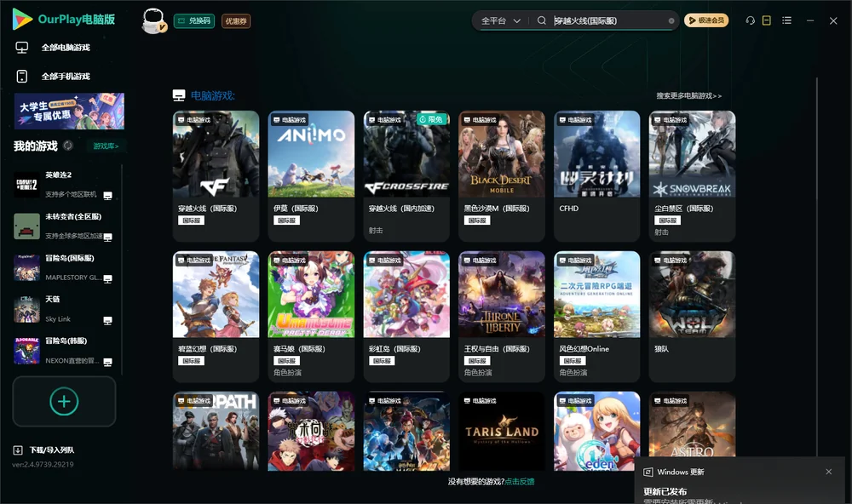Click the 射击 genre label under 尘白禁区
Image resolution: width=852 pixels, height=504 pixels.
click(661, 232)
